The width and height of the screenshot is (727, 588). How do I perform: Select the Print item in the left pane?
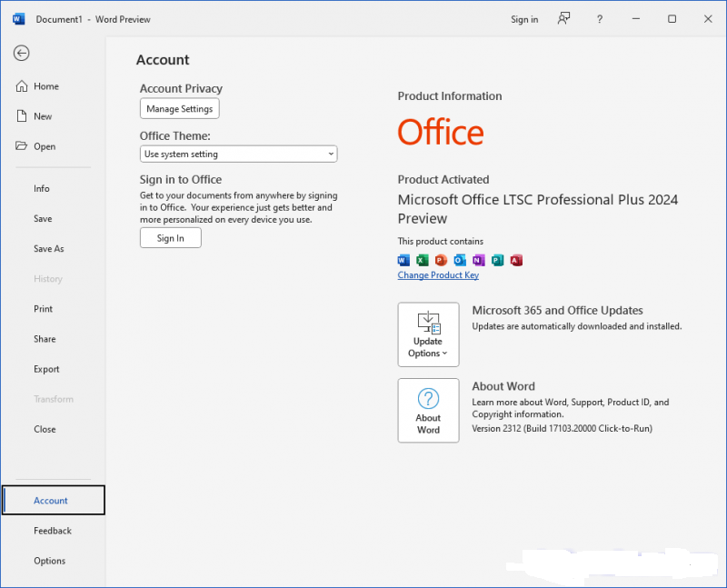pyautogui.click(x=43, y=309)
